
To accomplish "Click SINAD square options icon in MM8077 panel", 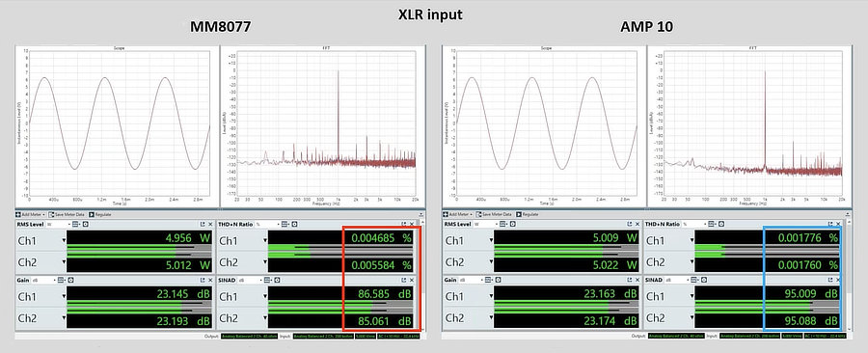I will [277, 280].
